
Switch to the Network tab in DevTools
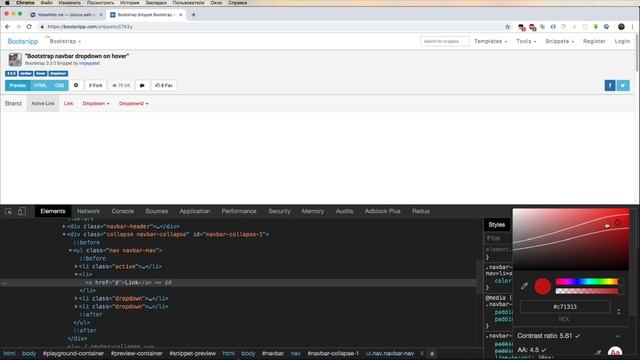point(88,211)
